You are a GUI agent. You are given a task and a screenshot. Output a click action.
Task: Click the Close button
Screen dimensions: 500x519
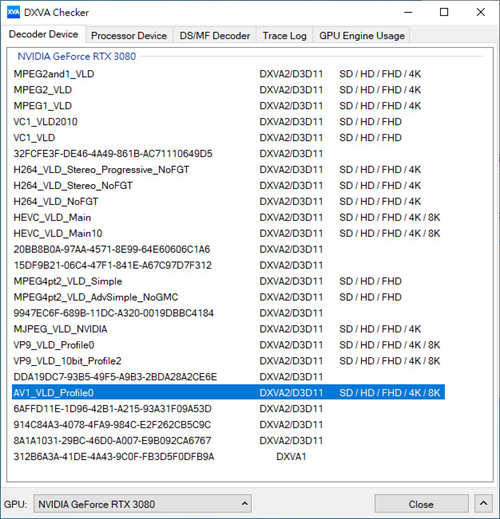421,504
